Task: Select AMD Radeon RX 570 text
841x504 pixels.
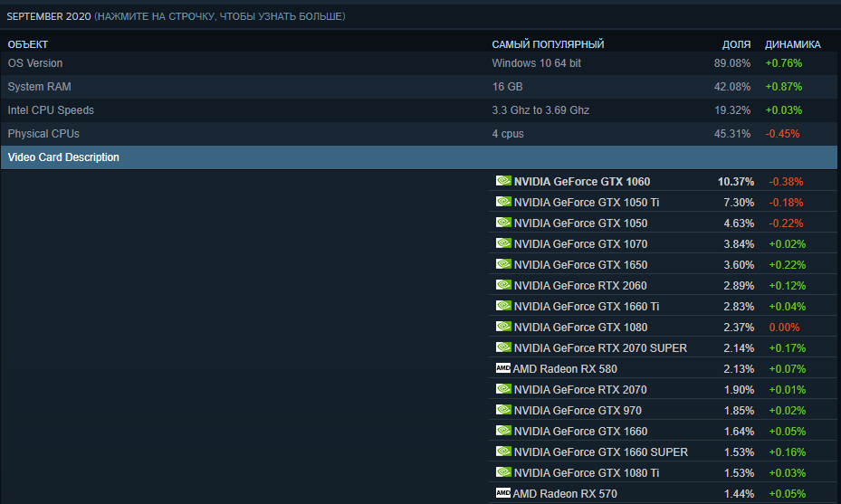Action: point(565,494)
